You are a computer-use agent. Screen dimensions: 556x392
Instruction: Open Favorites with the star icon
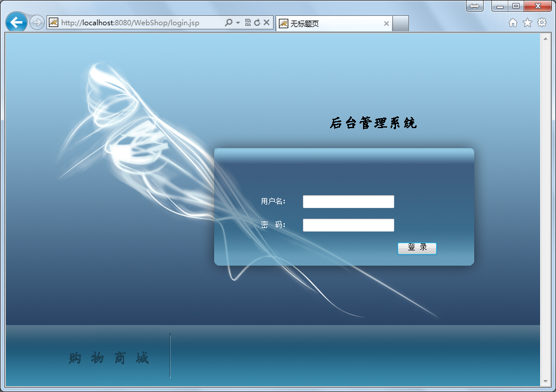point(528,23)
